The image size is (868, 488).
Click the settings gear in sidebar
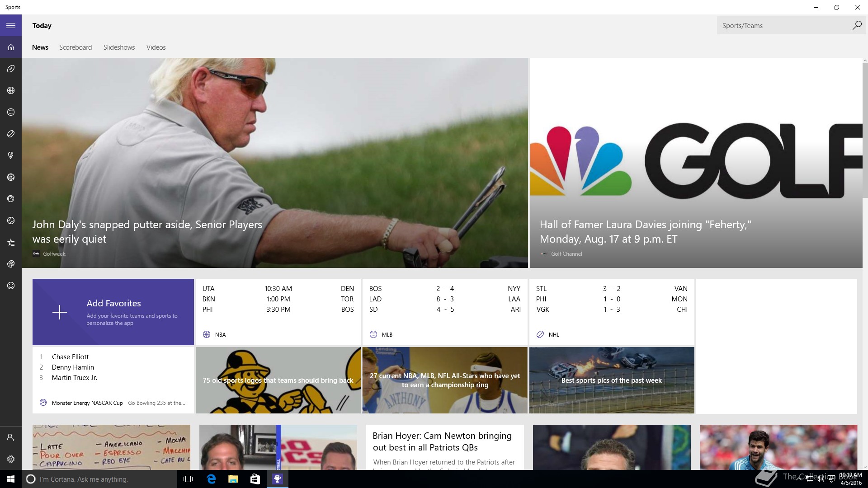click(11, 459)
